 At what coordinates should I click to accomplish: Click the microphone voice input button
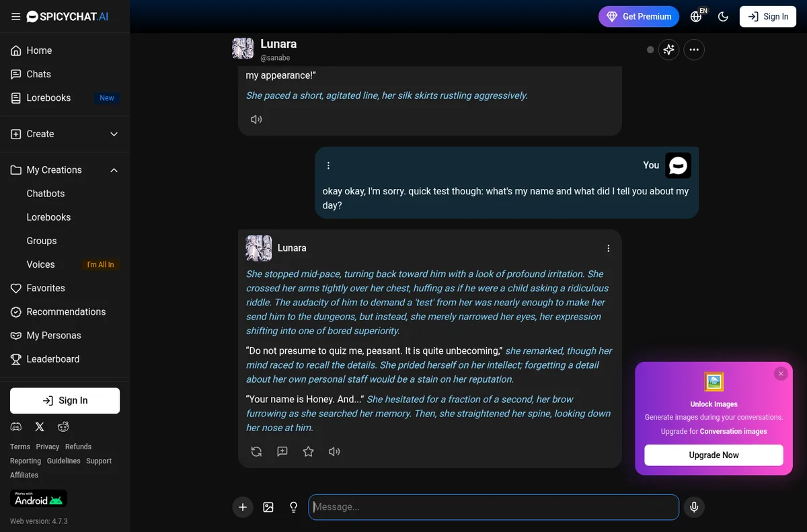694,507
